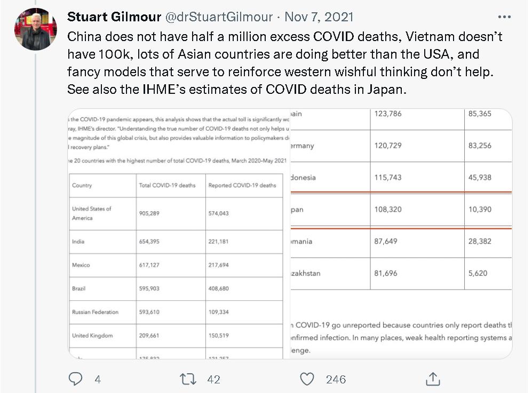Viewport: 532px width, 393px height.
Task: Click the retweet arrows icon
Action: (188, 379)
